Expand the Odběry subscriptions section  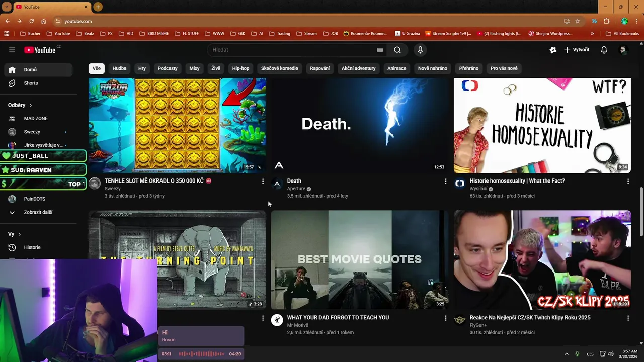20,105
